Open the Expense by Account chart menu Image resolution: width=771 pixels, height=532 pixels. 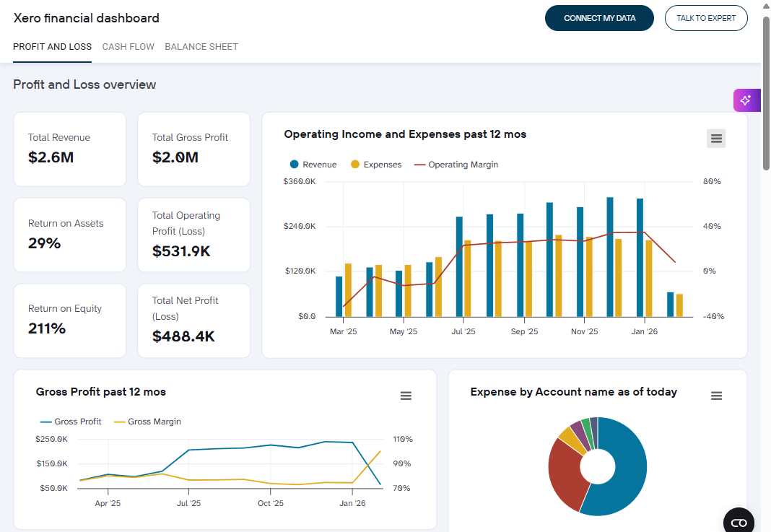pyautogui.click(x=716, y=396)
